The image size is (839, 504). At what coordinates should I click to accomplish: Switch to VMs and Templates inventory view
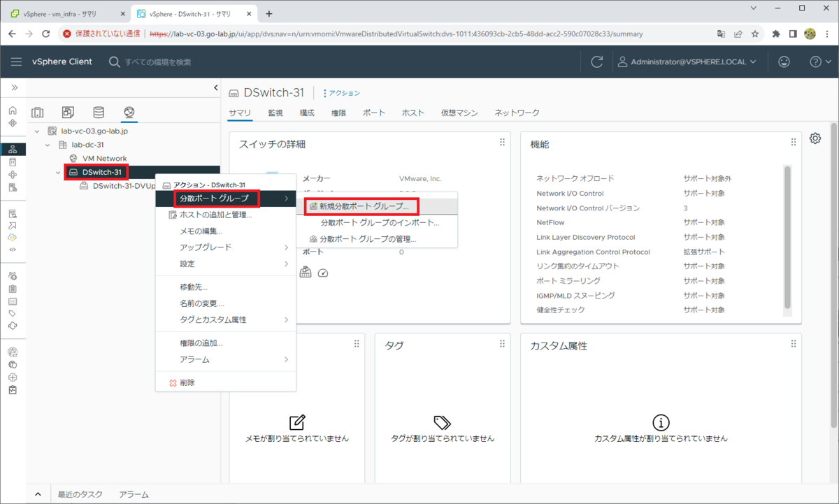68,113
